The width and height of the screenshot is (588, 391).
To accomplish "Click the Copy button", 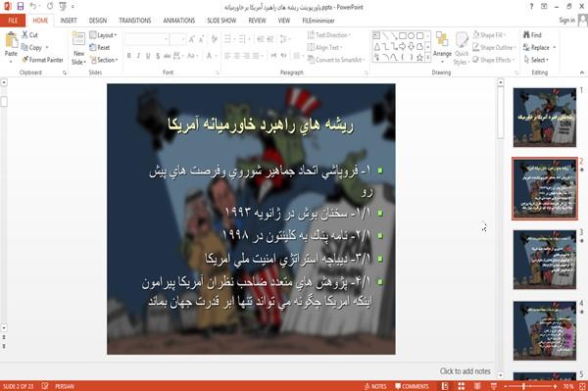I will (x=32, y=47).
